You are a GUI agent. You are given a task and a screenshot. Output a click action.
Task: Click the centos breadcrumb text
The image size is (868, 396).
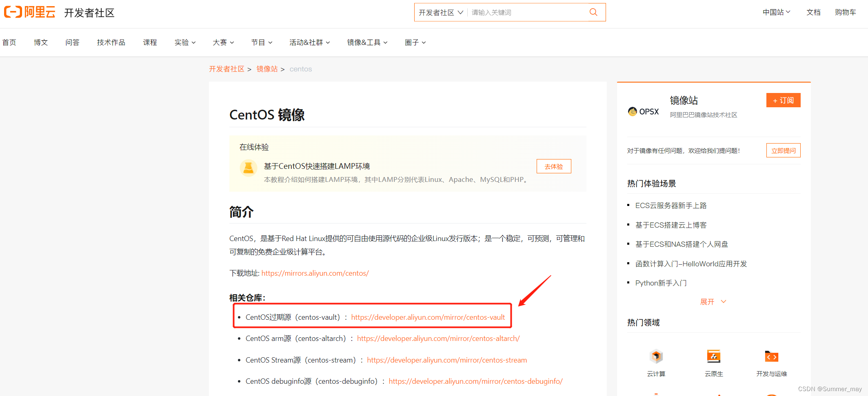coord(301,69)
